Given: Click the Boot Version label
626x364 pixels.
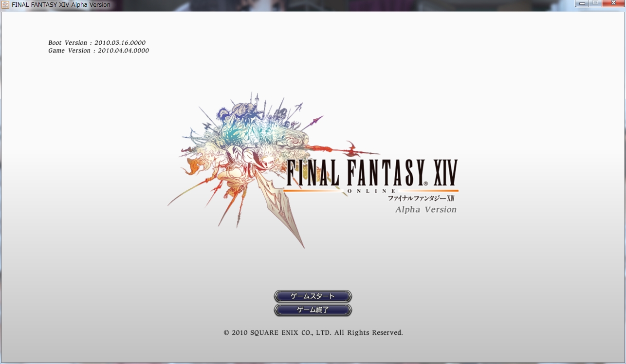Looking at the screenshot, I should pos(67,43).
